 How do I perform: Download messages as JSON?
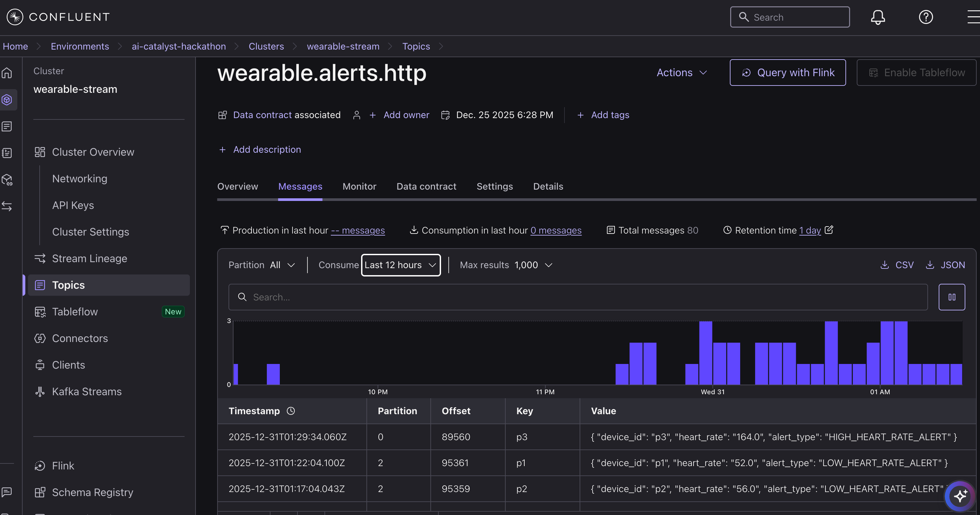tap(945, 265)
